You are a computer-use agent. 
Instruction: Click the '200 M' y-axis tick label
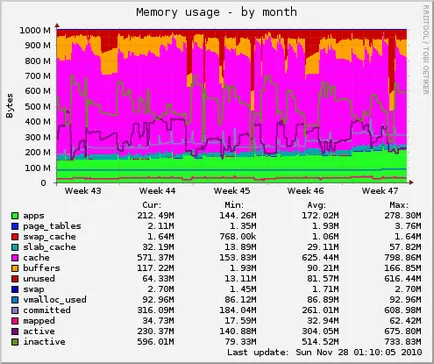click(x=38, y=152)
